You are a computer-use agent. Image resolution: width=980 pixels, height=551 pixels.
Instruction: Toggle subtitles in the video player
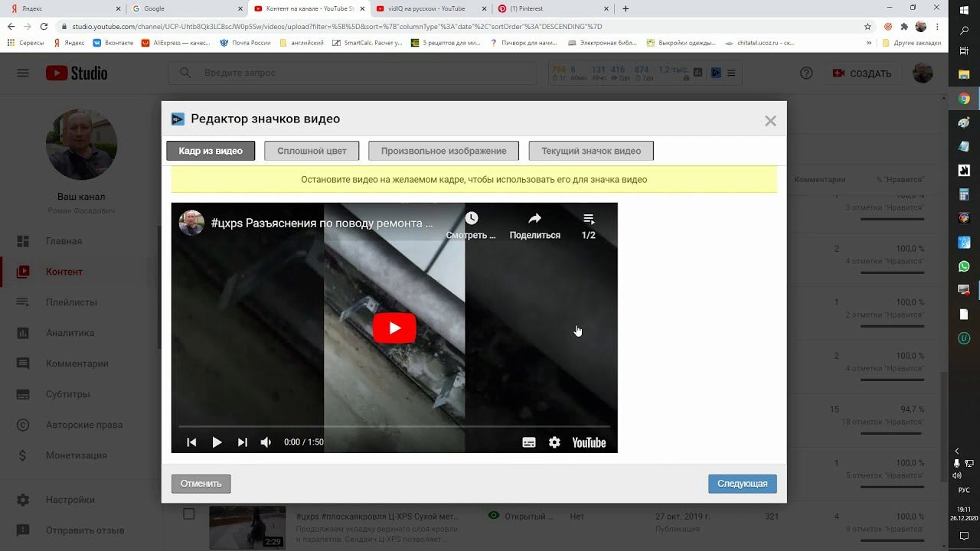pyautogui.click(x=528, y=442)
